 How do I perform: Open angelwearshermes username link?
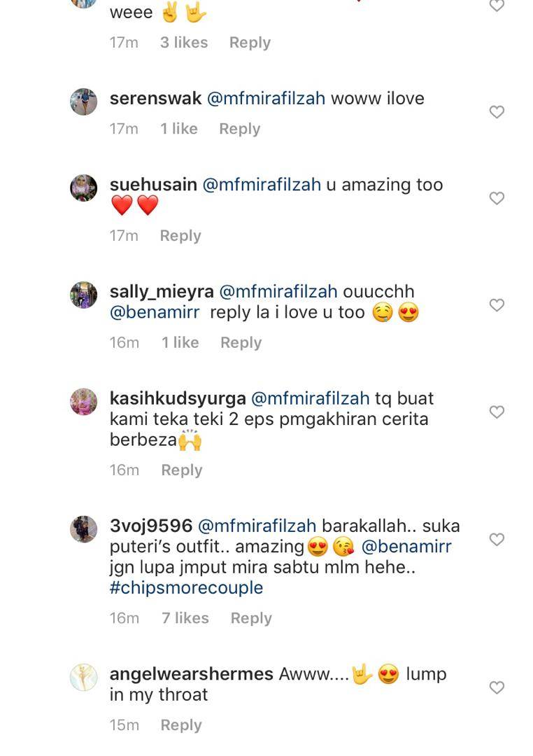point(192,674)
